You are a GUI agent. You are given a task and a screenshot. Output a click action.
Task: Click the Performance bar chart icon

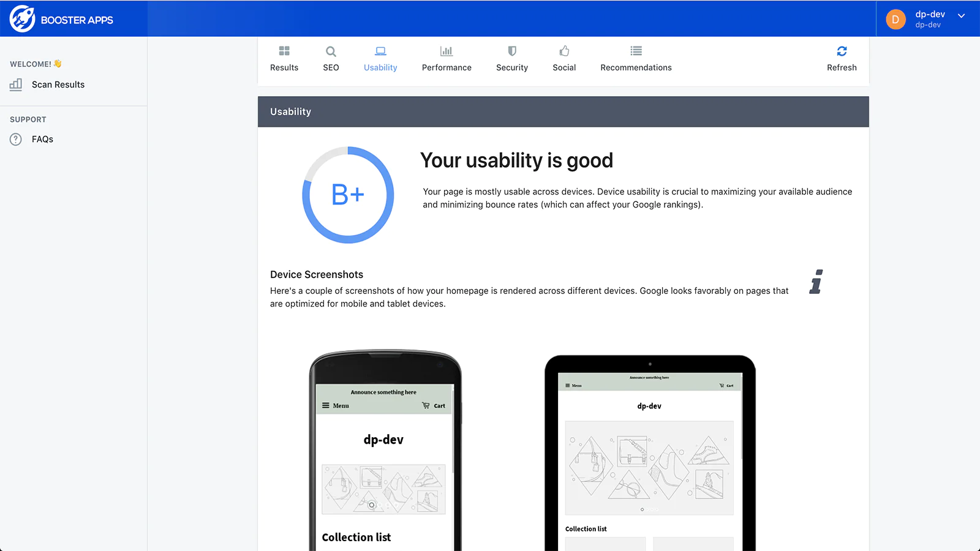click(x=447, y=51)
